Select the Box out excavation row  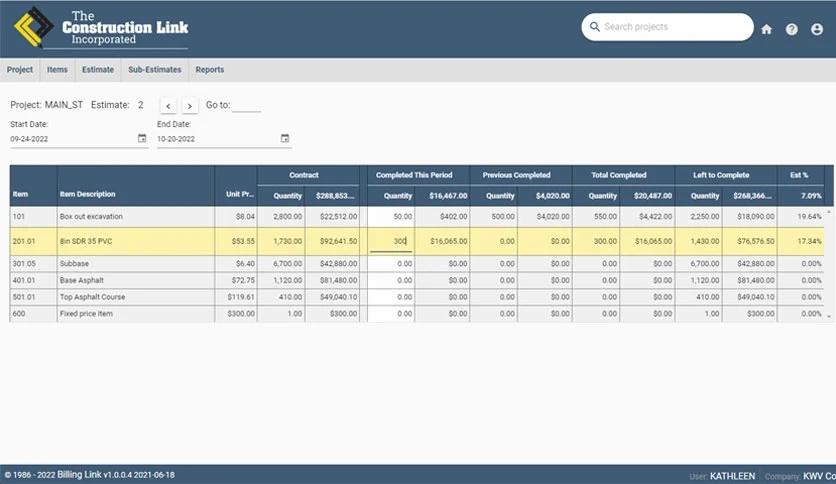tap(417, 216)
